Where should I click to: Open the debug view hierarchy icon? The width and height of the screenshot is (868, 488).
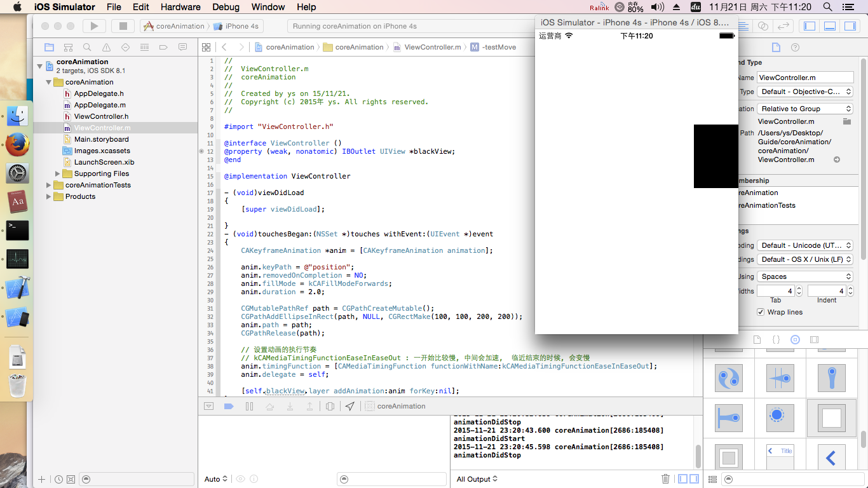[330, 406]
